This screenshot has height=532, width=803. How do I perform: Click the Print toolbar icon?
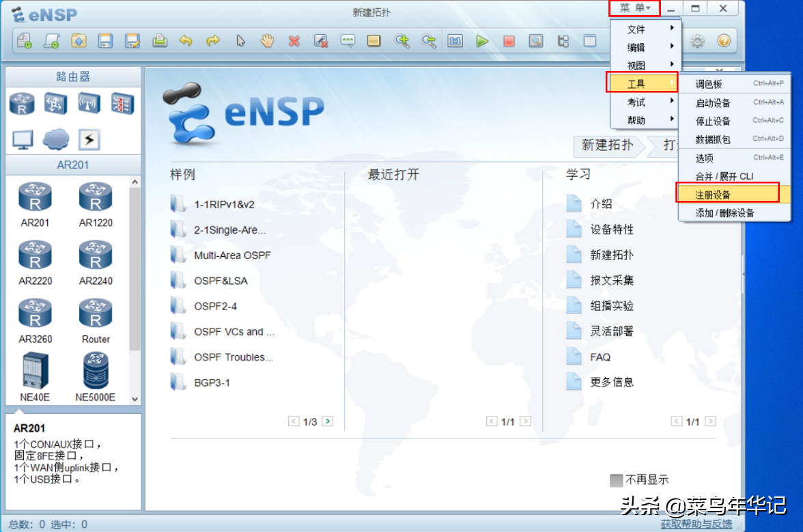(x=160, y=40)
